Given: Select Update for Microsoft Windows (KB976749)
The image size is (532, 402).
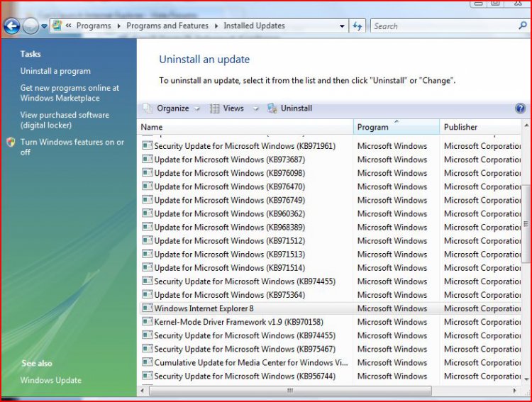Looking at the screenshot, I should [331, 201].
